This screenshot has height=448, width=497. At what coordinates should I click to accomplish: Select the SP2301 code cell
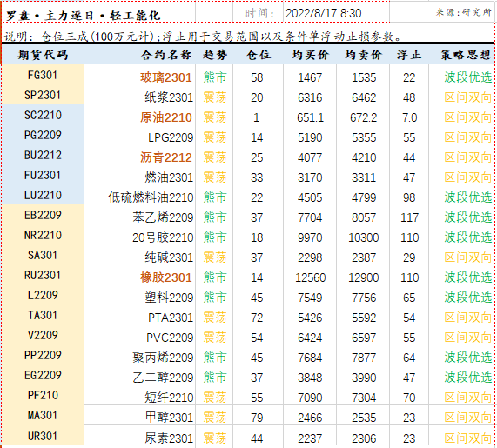pyautogui.click(x=43, y=95)
